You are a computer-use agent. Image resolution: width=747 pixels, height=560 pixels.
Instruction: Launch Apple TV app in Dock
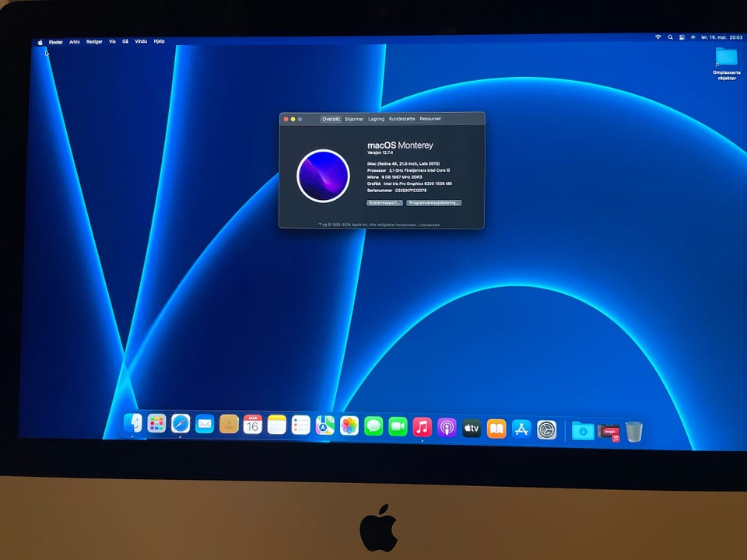472,428
